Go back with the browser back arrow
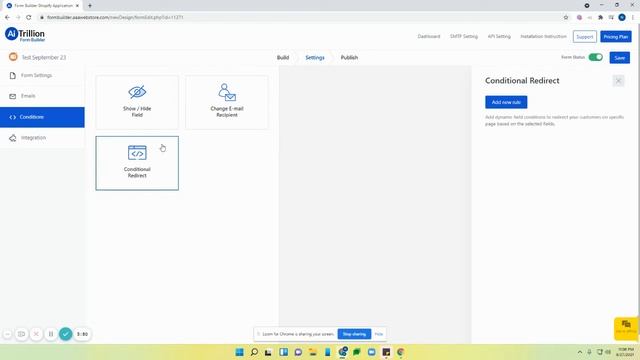The width and height of the screenshot is (640, 360). coord(7,17)
